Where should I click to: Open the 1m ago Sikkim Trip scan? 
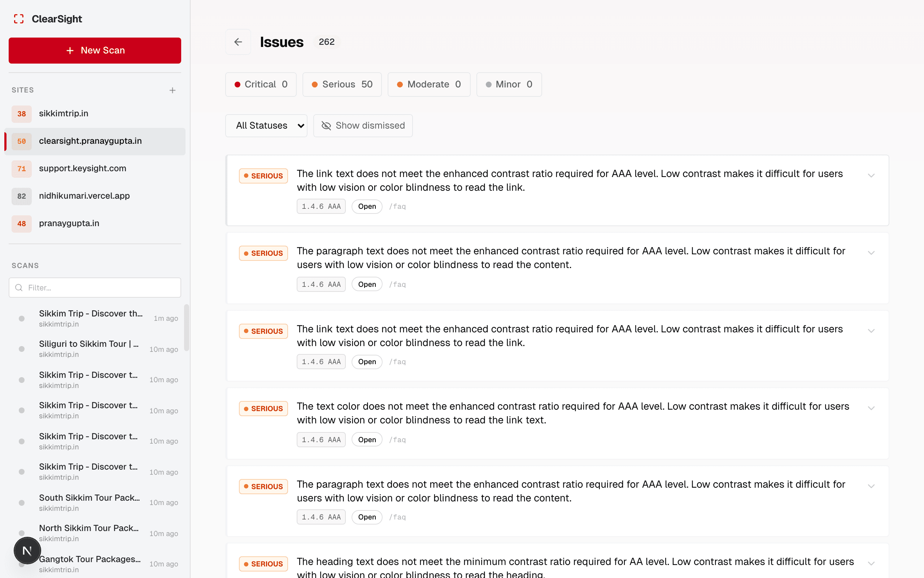(x=95, y=318)
